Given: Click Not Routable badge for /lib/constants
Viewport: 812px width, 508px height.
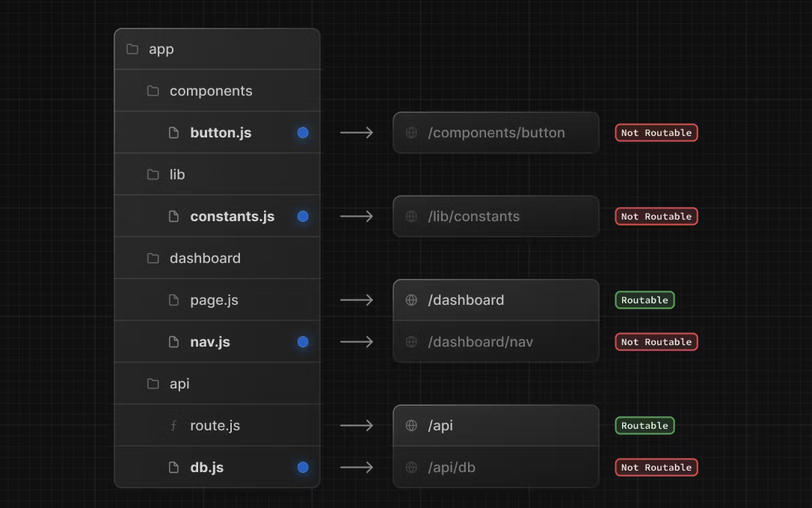Looking at the screenshot, I should [x=656, y=216].
